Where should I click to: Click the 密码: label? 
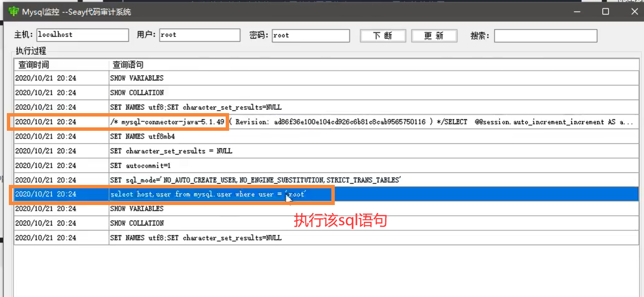(x=259, y=35)
